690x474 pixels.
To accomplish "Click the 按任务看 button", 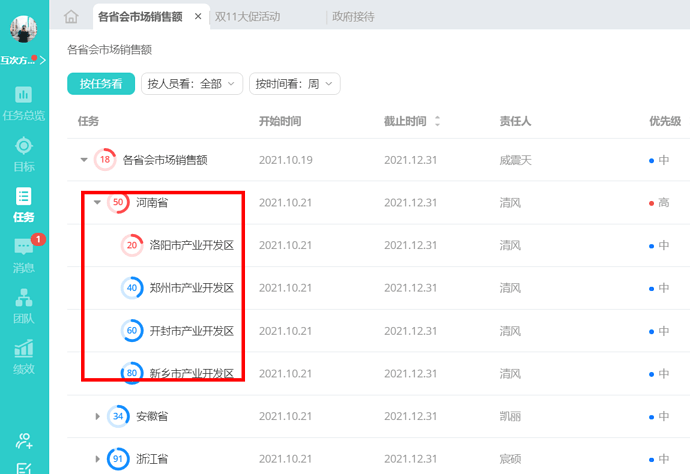I will point(101,84).
